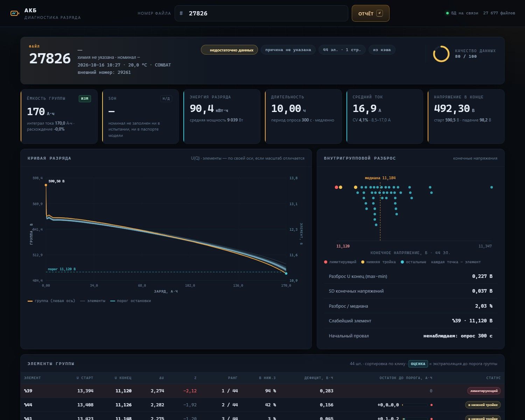525x420 pixels.
Task: Sort table by ДЕФИЦИТ, В·Ч column
Action: coord(318,378)
